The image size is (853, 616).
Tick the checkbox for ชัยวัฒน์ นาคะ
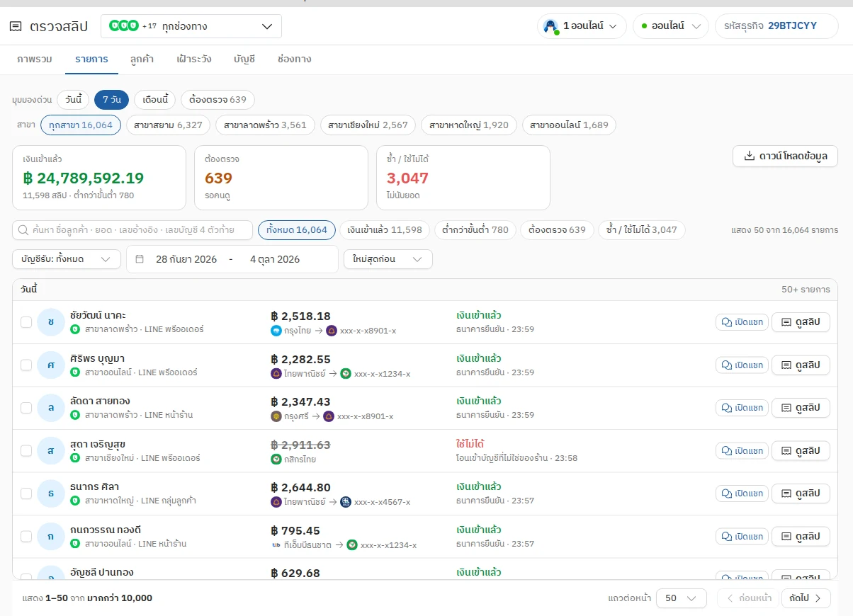click(26, 322)
